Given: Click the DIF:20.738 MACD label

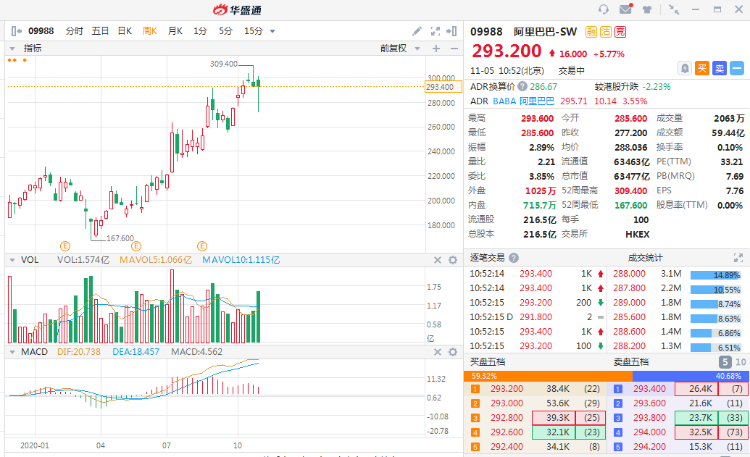Looking at the screenshot, I should [x=79, y=352].
